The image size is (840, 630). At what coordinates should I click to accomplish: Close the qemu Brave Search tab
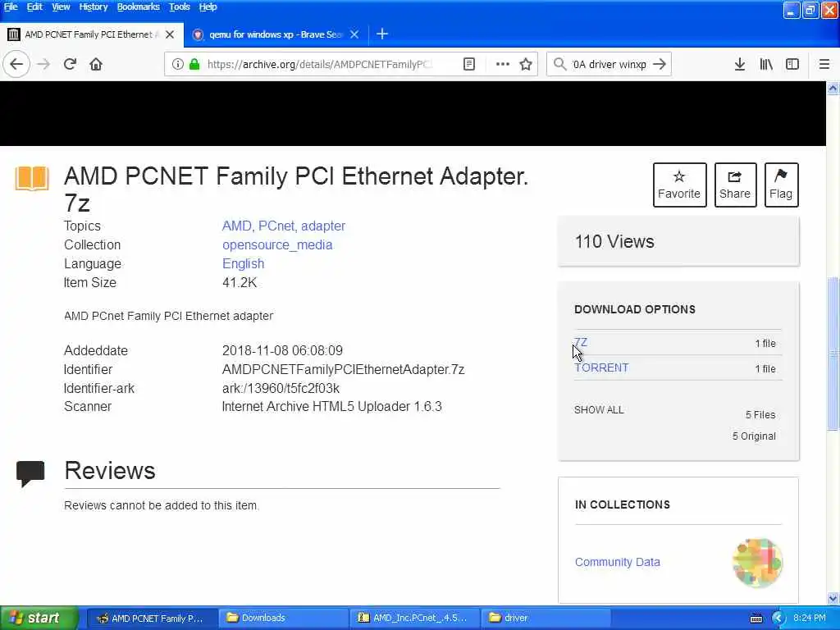354,34
